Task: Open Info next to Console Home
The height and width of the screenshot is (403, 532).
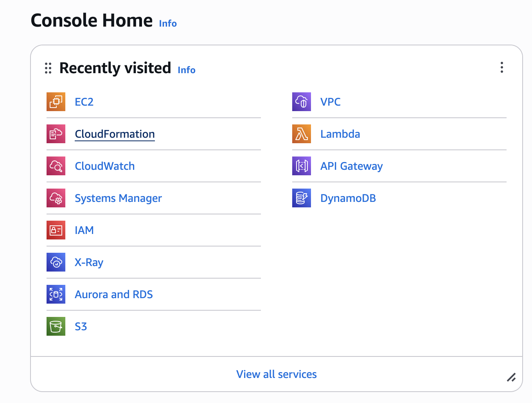Action: 167,23
